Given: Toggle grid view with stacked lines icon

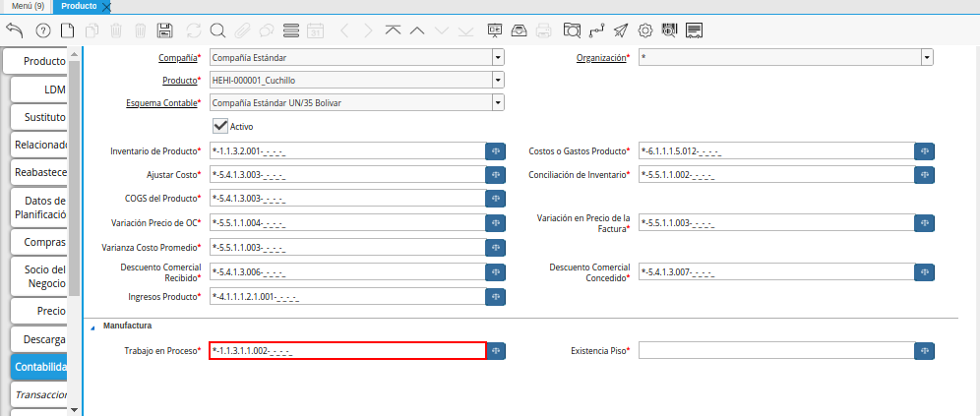Looking at the screenshot, I should pos(290,30).
